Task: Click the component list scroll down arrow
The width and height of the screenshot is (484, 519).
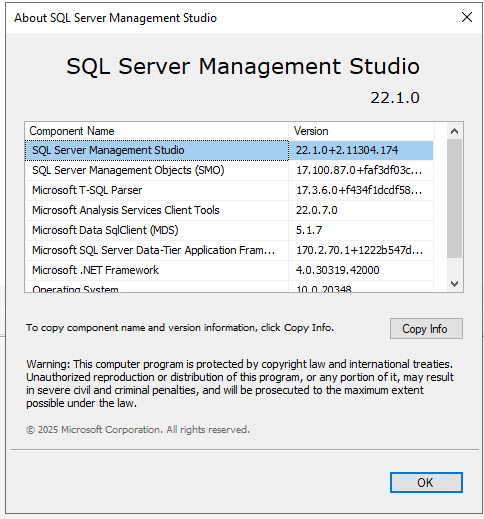Action: pyautogui.click(x=454, y=284)
